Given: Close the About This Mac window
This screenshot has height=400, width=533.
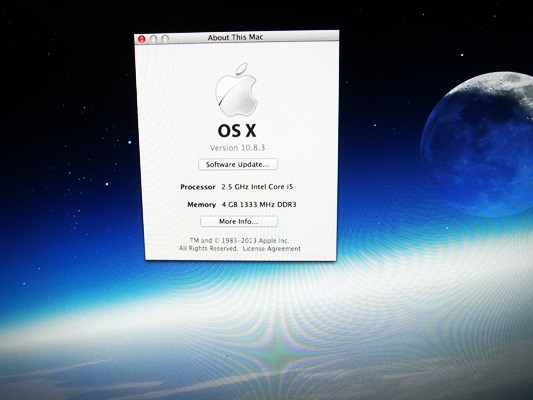Looking at the screenshot, I should click(141, 39).
